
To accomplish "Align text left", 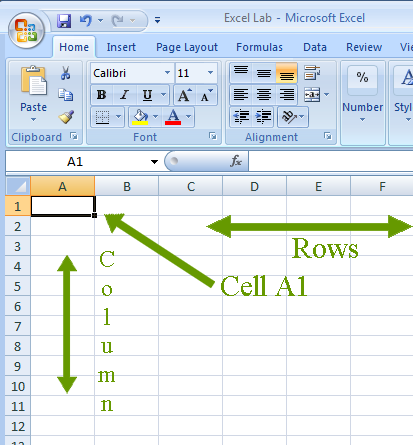I will pos(241,95).
